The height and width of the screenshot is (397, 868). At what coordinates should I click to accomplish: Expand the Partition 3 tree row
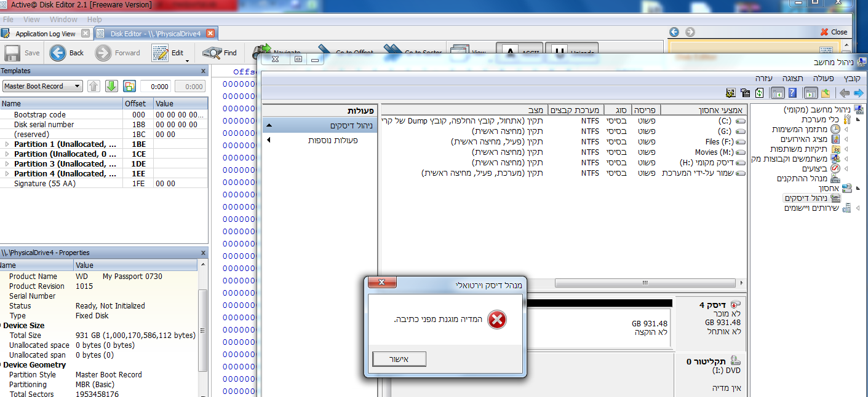(x=7, y=164)
